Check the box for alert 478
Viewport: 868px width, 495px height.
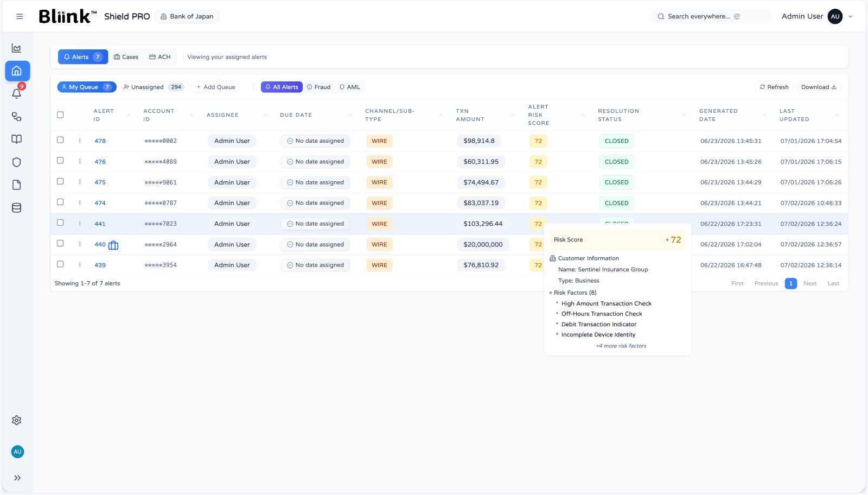point(60,139)
